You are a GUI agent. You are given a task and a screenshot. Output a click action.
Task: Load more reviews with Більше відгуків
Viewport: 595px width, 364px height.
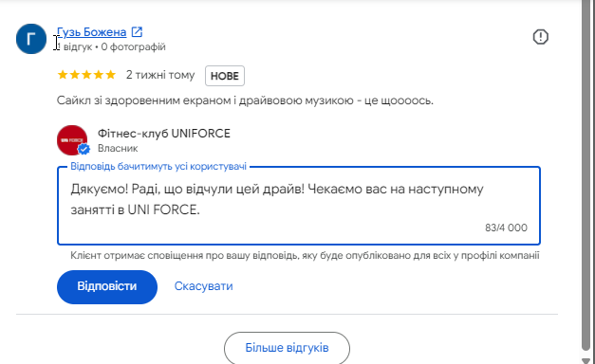click(287, 348)
